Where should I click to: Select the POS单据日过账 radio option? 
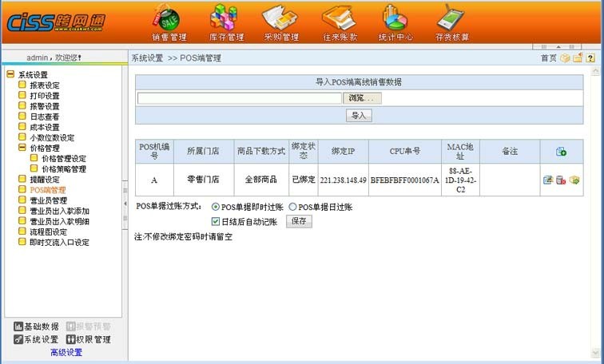292,208
